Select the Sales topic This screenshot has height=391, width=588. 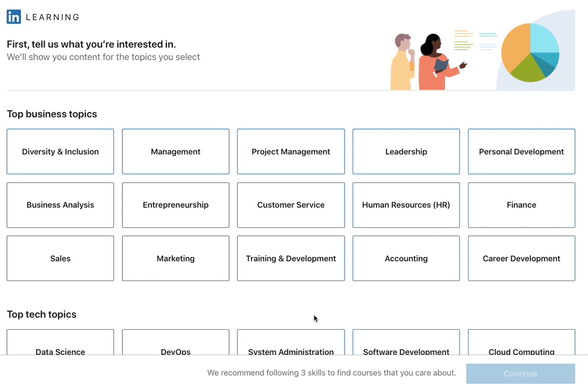pos(60,258)
